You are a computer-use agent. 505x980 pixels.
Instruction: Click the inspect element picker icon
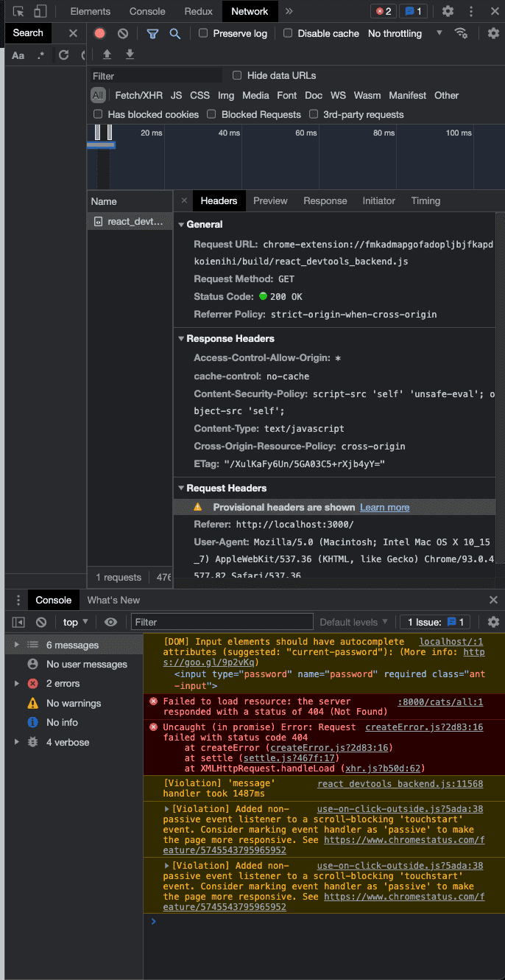coord(19,11)
